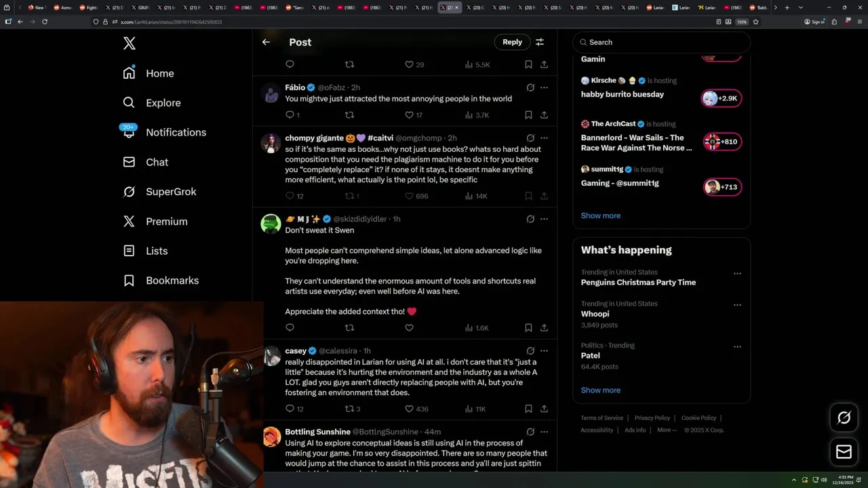The image size is (868, 488).
Task: Click the Firefox reload page icon
Action: click(x=45, y=22)
